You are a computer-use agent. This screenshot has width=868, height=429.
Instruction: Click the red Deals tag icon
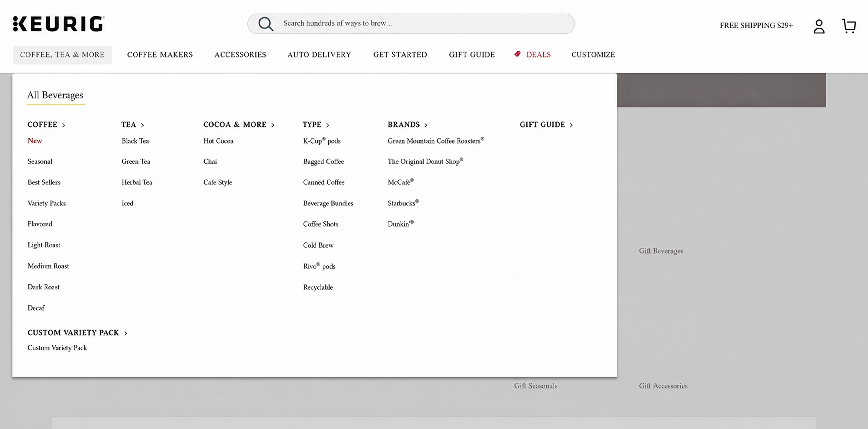[x=518, y=54]
